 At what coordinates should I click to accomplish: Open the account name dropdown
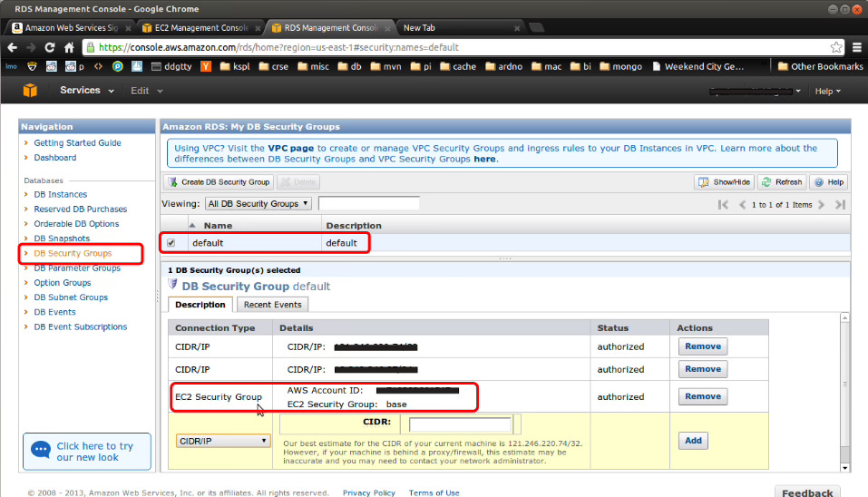click(755, 92)
